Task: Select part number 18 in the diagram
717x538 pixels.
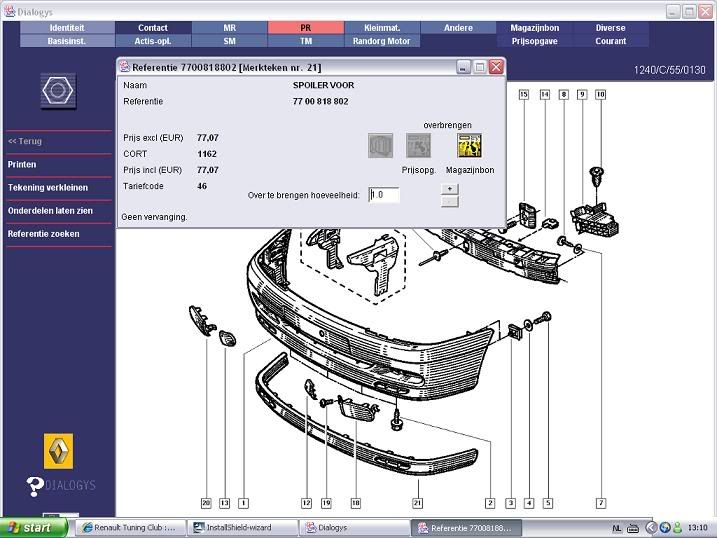Action: tap(356, 503)
